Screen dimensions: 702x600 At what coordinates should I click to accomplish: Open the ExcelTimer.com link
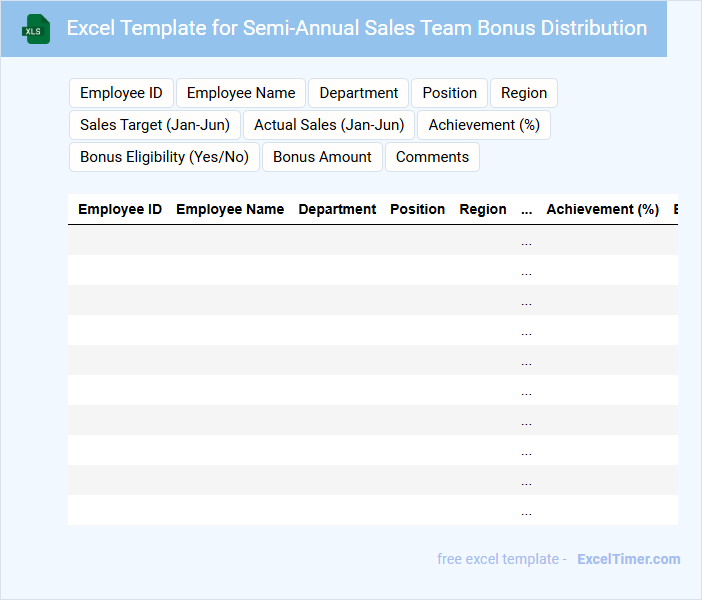(628, 559)
